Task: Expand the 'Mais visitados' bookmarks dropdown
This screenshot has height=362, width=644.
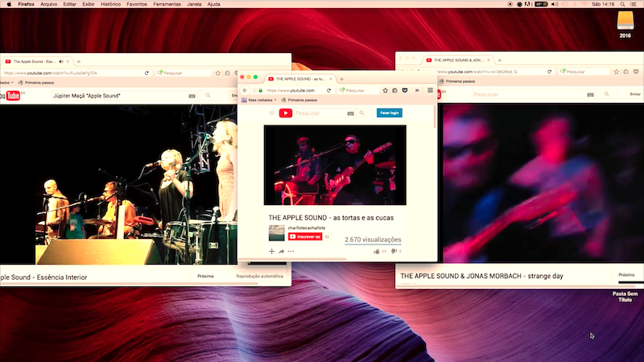Action: pyautogui.click(x=262, y=100)
